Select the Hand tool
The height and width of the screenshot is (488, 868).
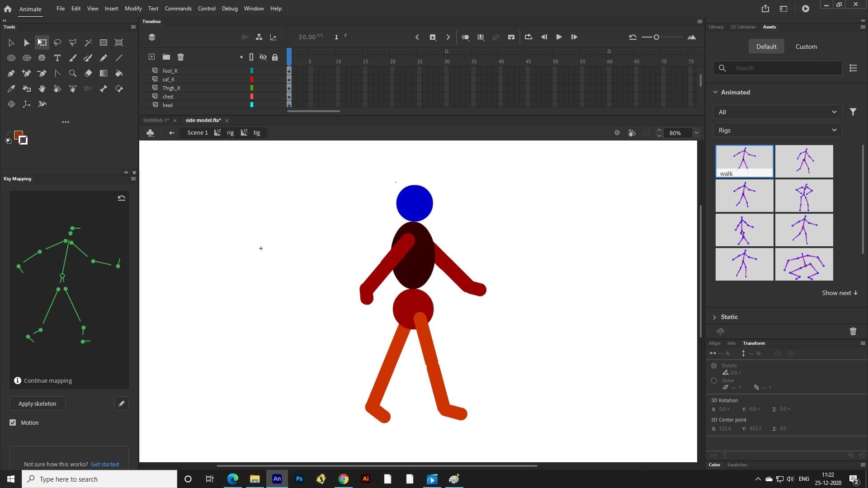(x=42, y=89)
